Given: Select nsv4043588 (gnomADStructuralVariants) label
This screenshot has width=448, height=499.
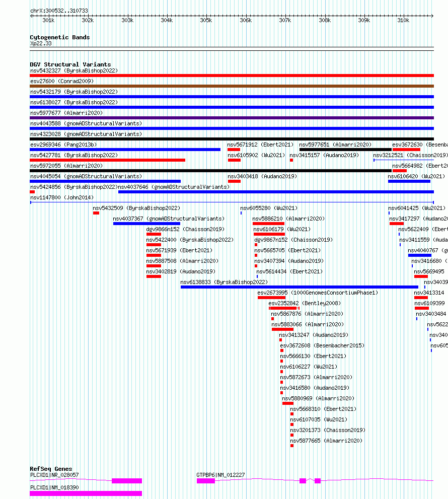Looking at the screenshot, I should tap(86, 123).
